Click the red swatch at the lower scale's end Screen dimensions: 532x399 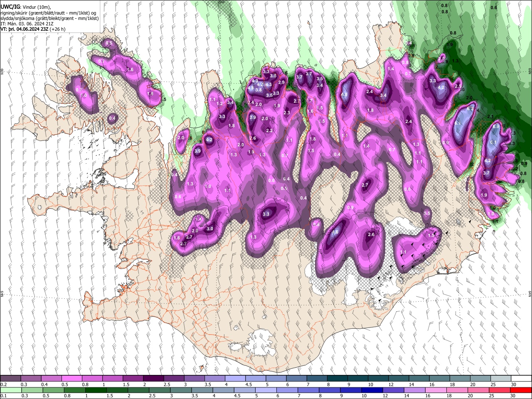520,390
